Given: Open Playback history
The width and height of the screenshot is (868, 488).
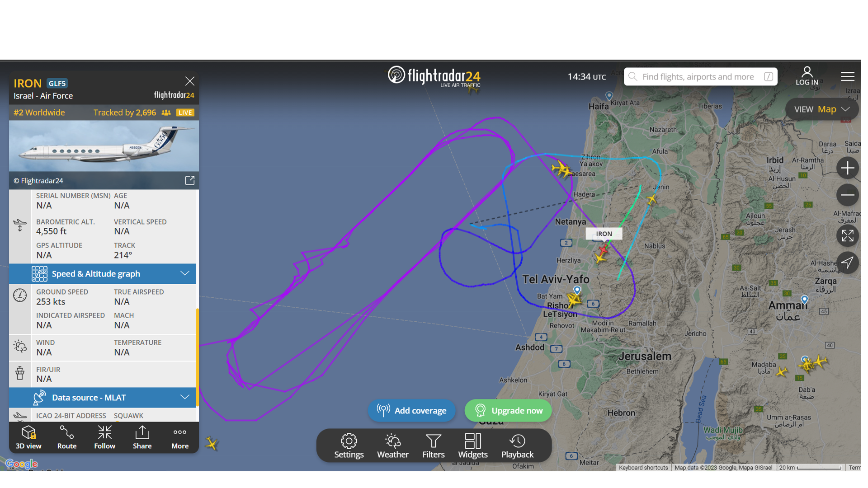Looking at the screenshot, I should coord(517,446).
